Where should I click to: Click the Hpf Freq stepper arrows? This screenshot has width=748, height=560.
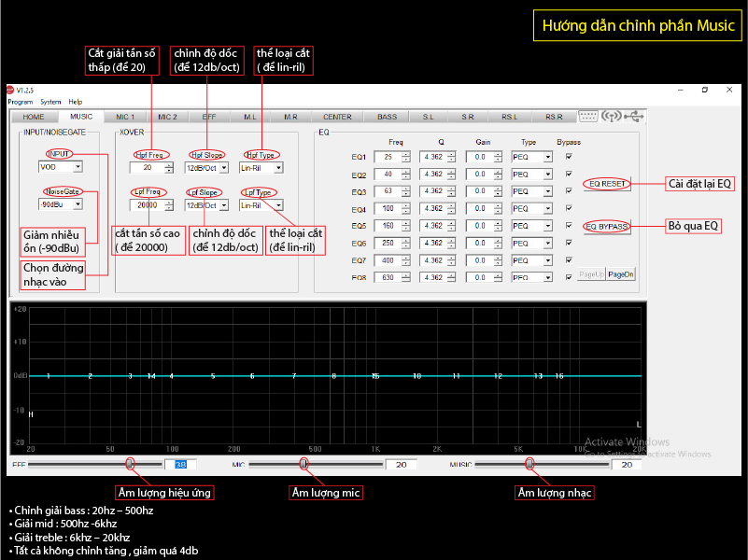[x=169, y=168]
